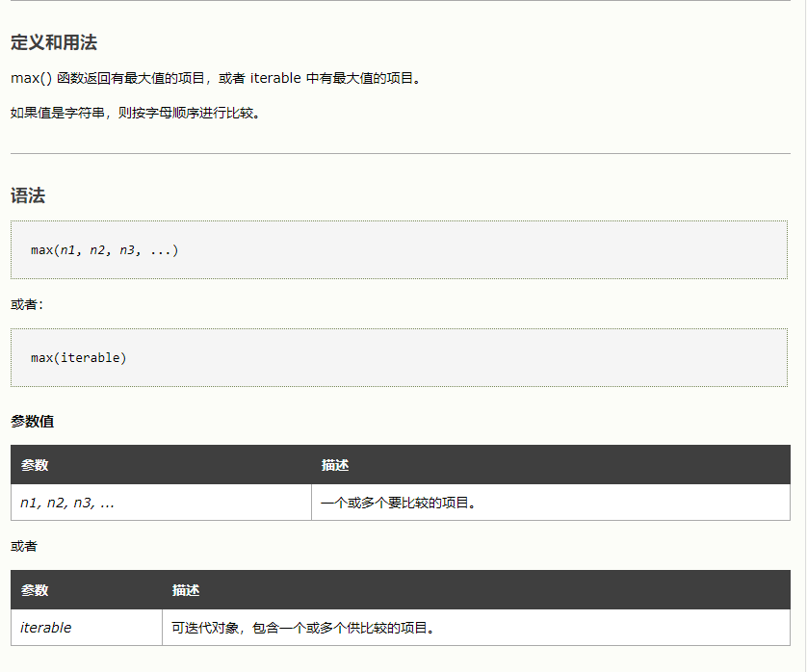Click 参数 header in first table
The width and height of the screenshot is (807, 672).
tap(35, 465)
